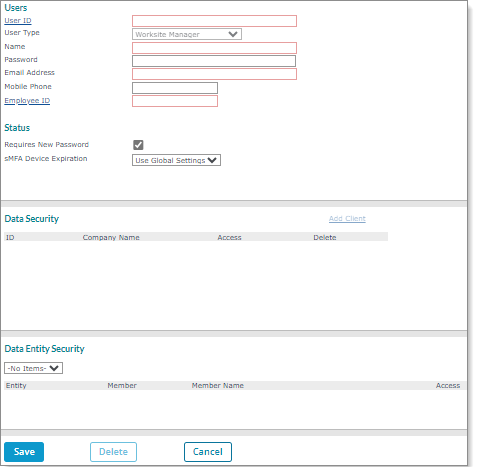
Task: Click the Delete button
Action: tap(113, 452)
